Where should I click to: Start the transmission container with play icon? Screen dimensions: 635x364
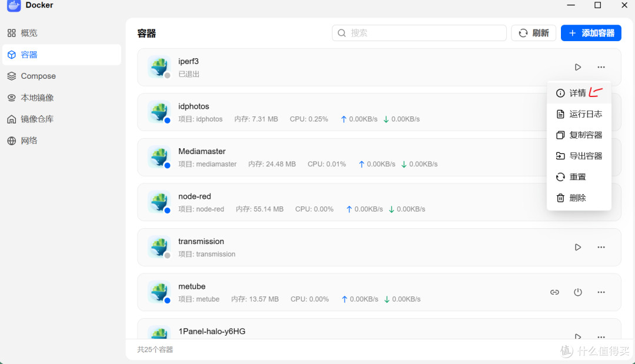coord(578,248)
